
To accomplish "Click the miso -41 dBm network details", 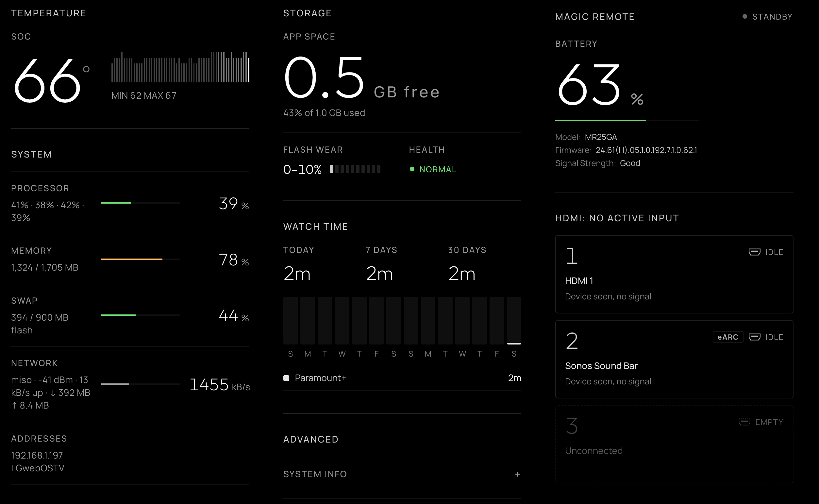I will [51, 392].
